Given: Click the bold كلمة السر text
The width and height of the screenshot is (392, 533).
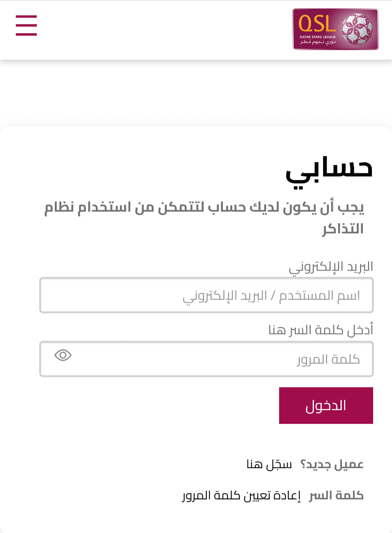Looking at the screenshot, I should point(336,495).
